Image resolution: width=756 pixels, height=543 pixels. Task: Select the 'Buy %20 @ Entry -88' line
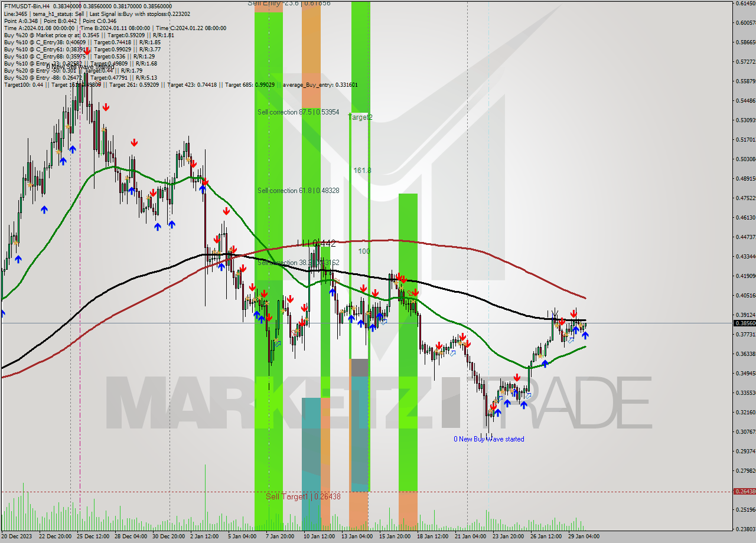pyautogui.click(x=80, y=77)
